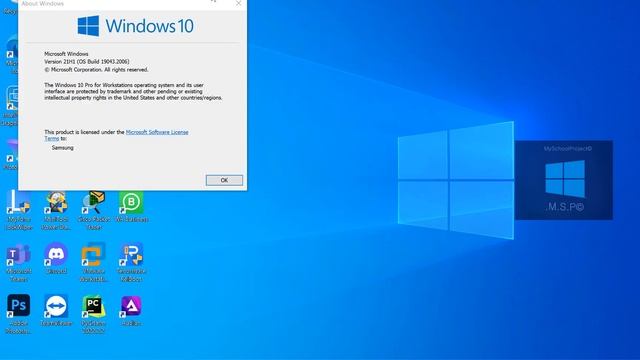Click the 'Version 21H1 (OS Build 19043.2006)' text
This screenshot has width=640, height=360.
tap(87, 62)
